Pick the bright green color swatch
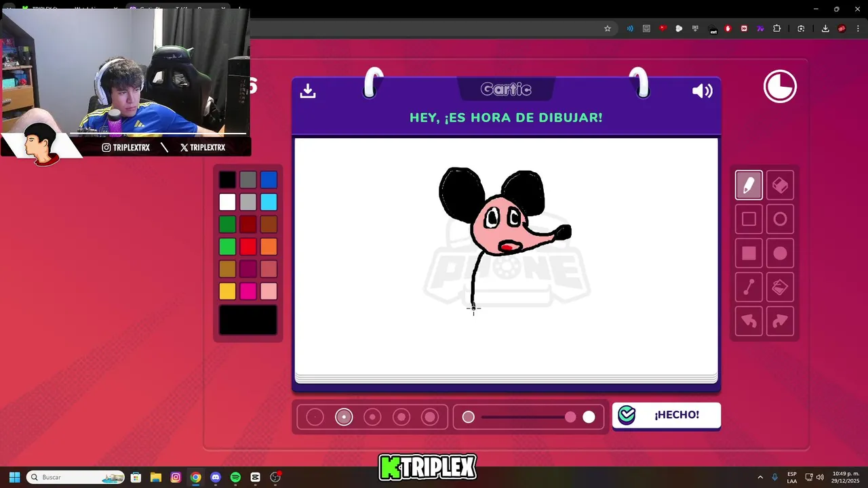Viewport: 868px width, 488px height. tap(227, 247)
